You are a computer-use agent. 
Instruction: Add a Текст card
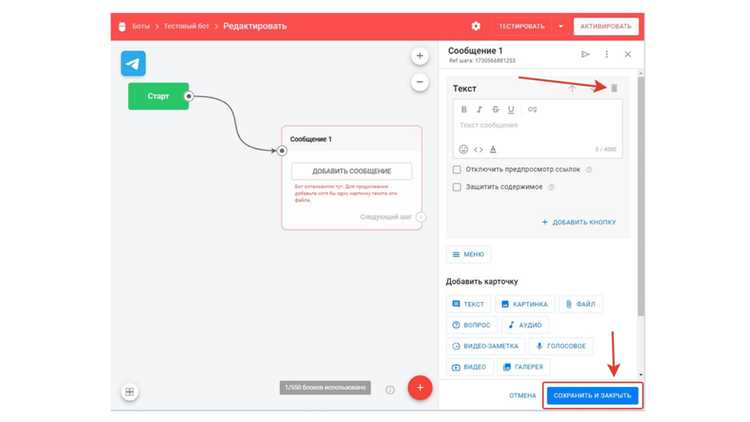click(x=468, y=304)
